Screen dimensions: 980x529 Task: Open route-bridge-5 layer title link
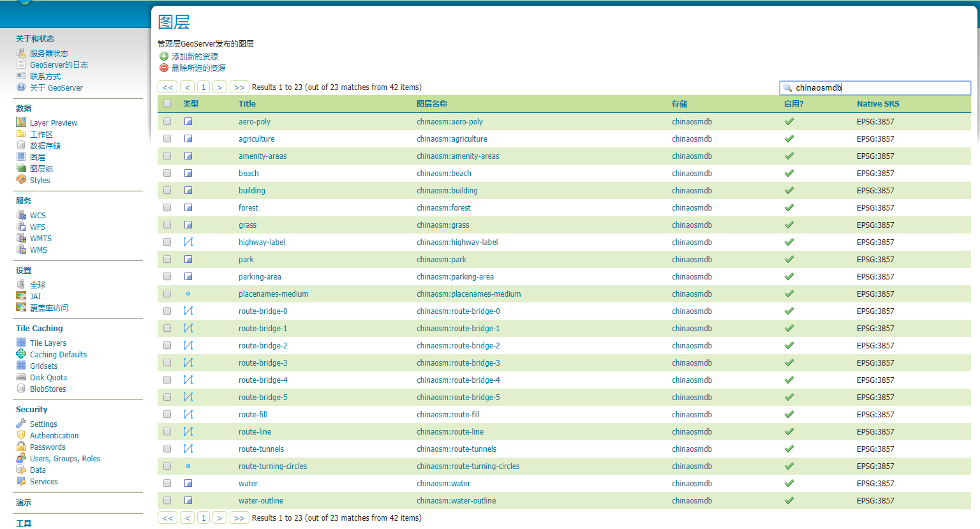click(x=263, y=397)
